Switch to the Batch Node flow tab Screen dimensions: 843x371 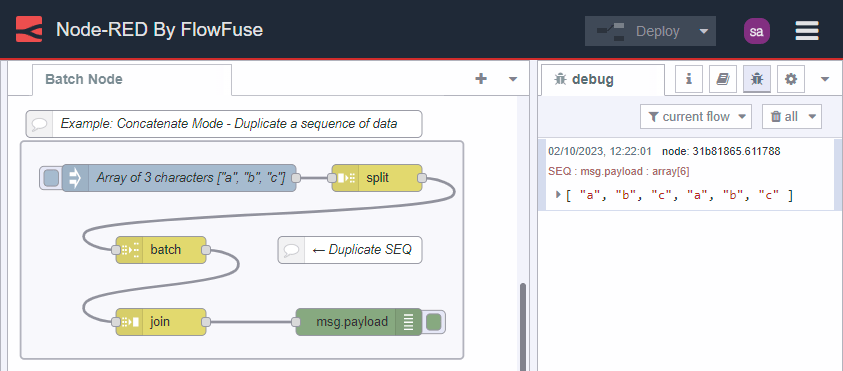pyautogui.click(x=132, y=80)
